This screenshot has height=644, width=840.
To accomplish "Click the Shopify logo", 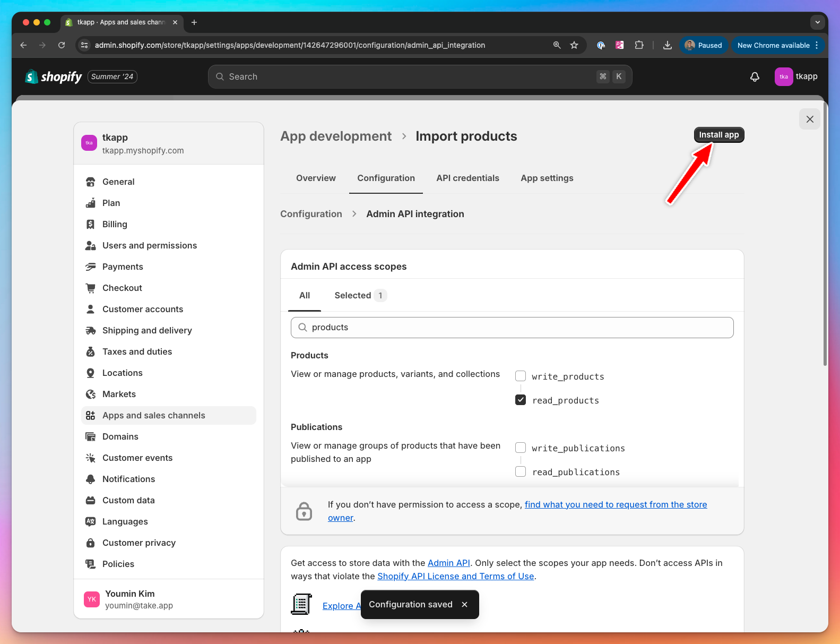I will click(x=54, y=77).
